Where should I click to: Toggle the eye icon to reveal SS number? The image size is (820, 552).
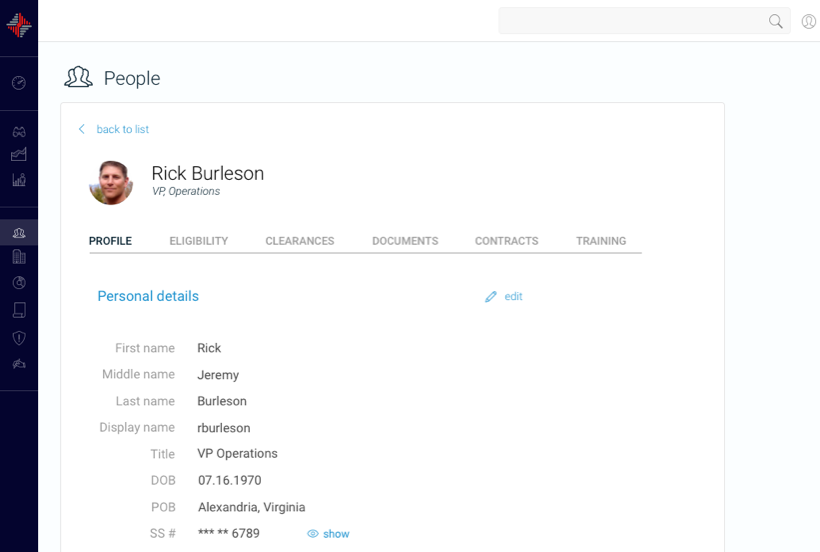313,534
